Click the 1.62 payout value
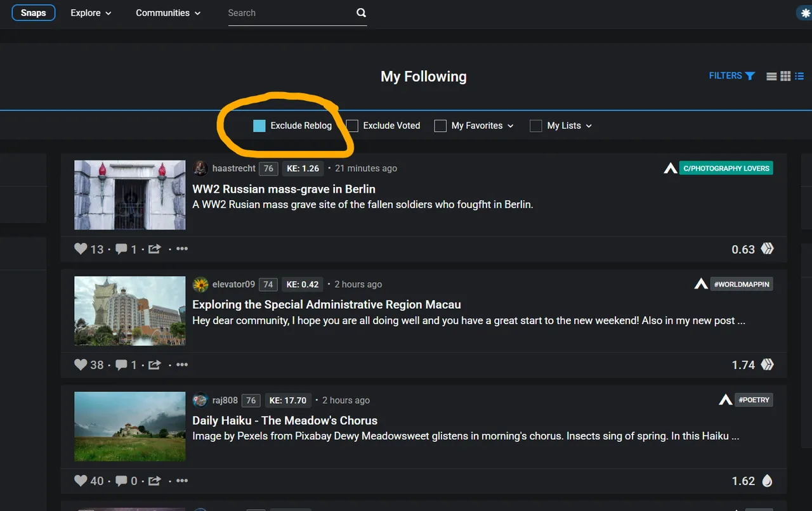This screenshot has height=511, width=812. [x=743, y=481]
